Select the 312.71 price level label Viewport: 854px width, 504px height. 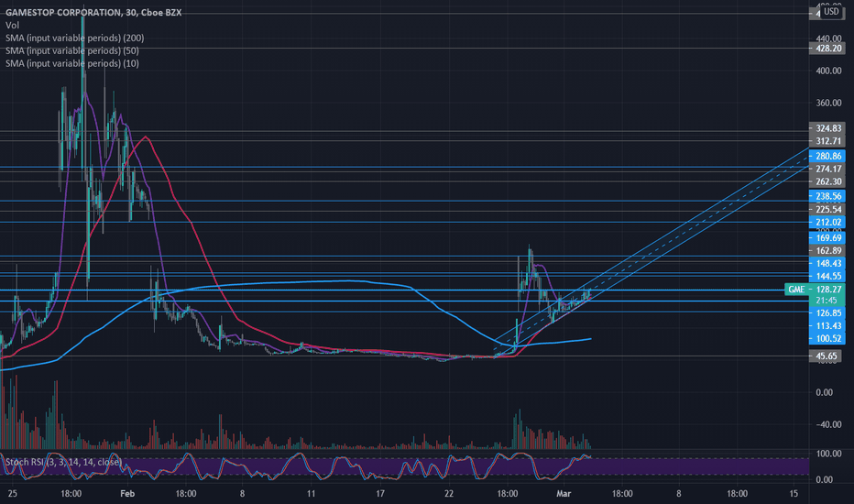(x=827, y=141)
